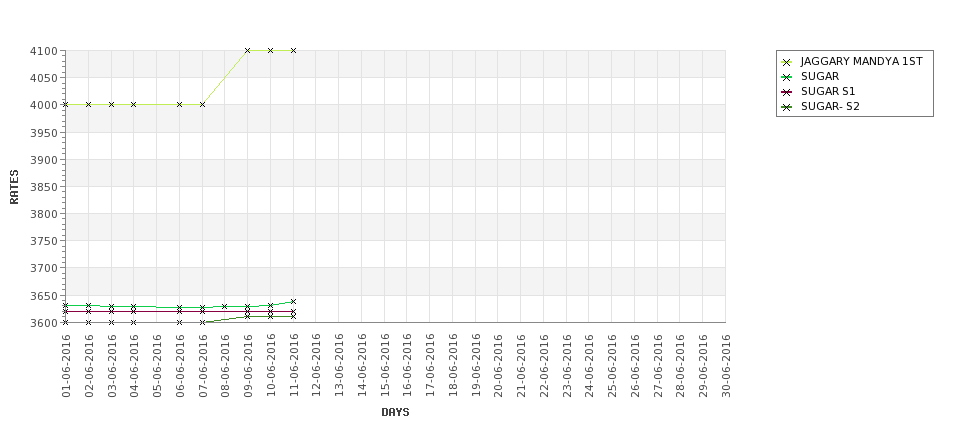Click the 08-06-2016 date label
This screenshot has width=975, height=429.
pyautogui.click(x=225, y=366)
